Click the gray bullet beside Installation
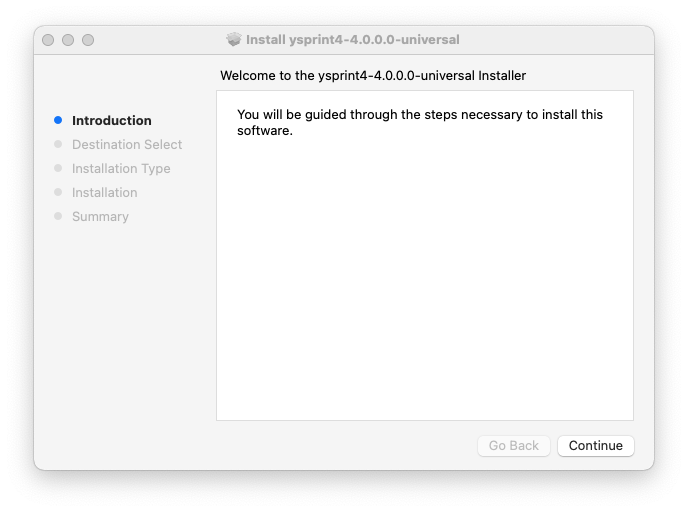Screen dimensions: 688x512 [58, 192]
